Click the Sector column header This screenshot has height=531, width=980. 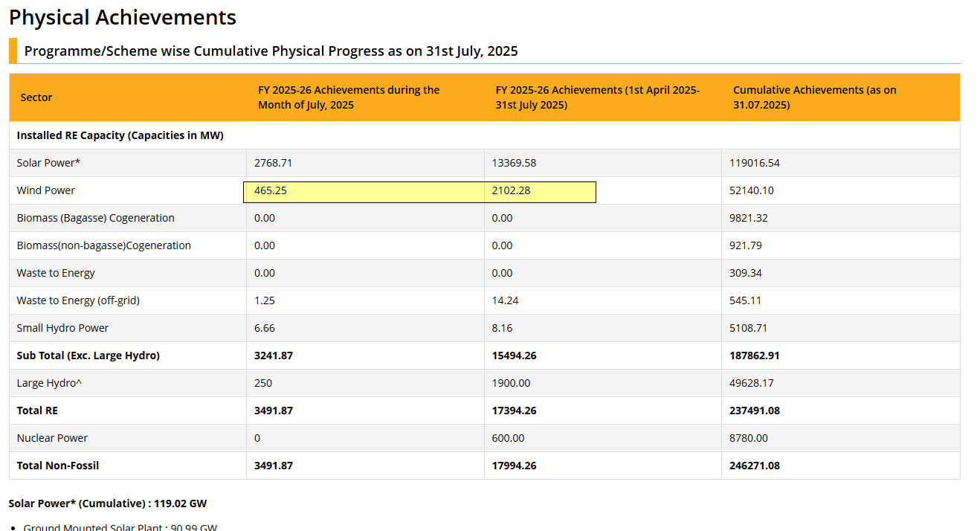(x=36, y=97)
